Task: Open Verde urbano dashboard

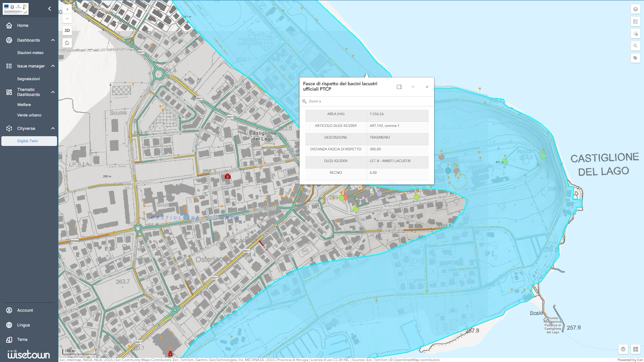Action: [29, 115]
